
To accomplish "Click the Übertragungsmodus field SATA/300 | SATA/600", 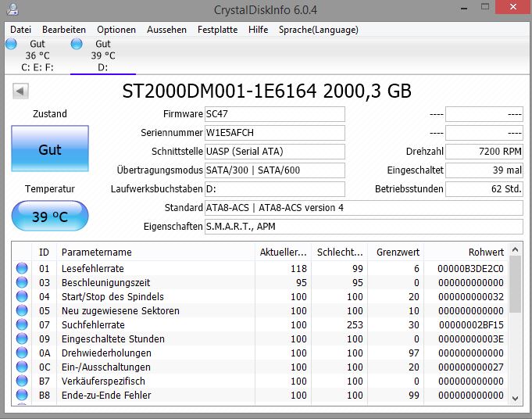I will [275, 170].
